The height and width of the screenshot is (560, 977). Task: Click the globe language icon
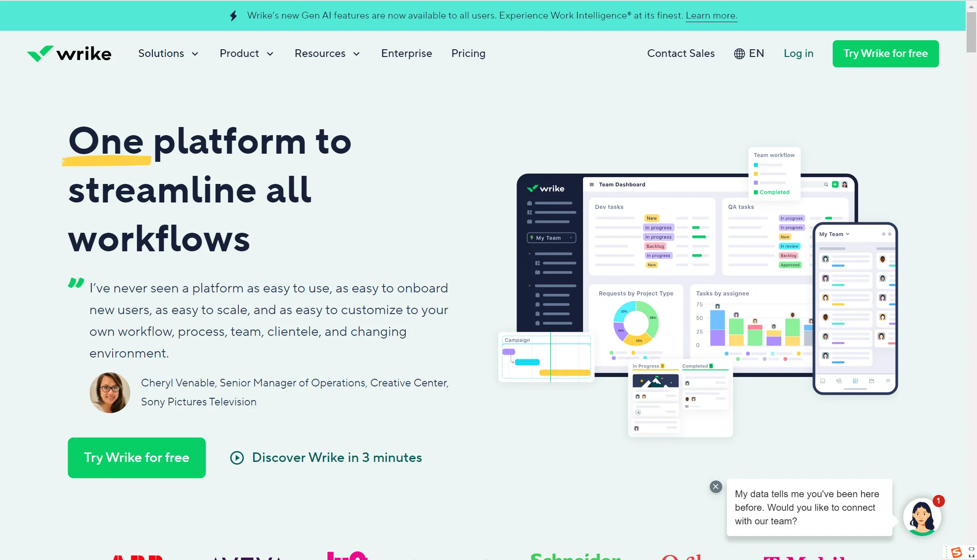tap(738, 54)
